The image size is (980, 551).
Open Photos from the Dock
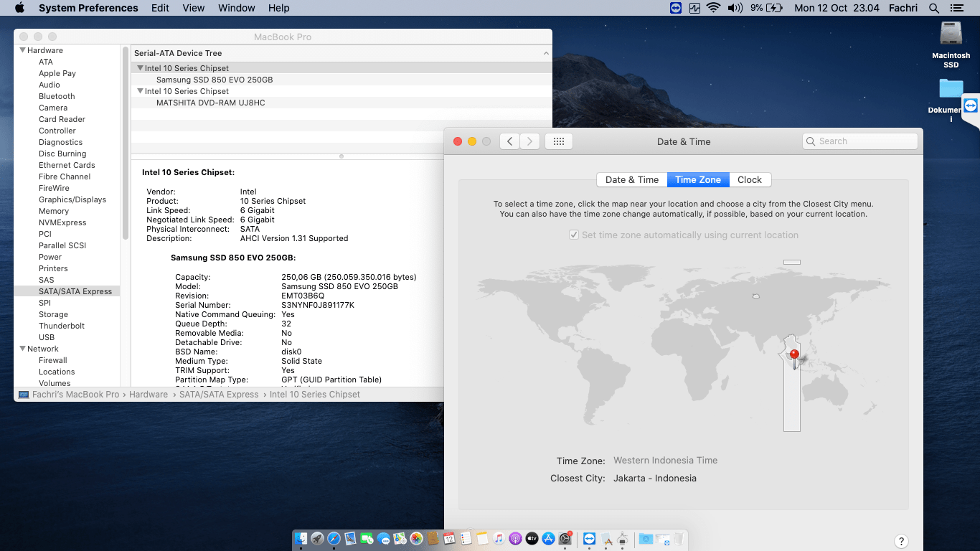tap(416, 539)
